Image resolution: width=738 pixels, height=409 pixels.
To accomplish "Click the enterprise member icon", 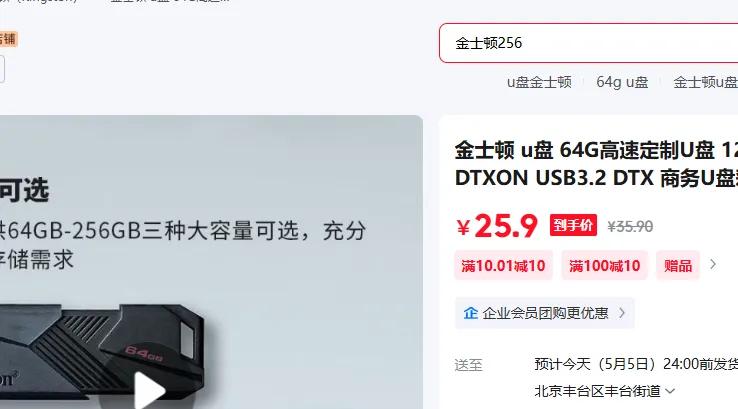I will (471, 313).
